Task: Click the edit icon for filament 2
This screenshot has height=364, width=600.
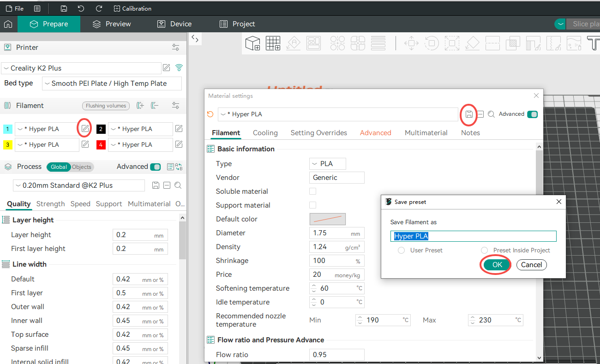Action: click(x=179, y=129)
